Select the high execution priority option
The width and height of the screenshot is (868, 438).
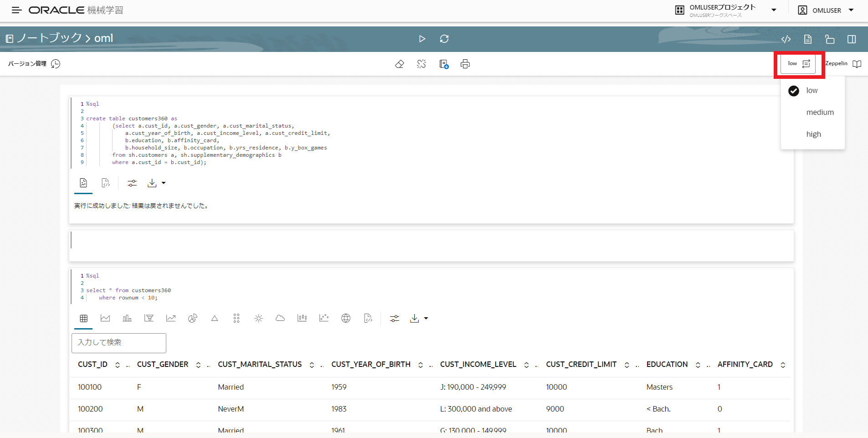point(814,134)
